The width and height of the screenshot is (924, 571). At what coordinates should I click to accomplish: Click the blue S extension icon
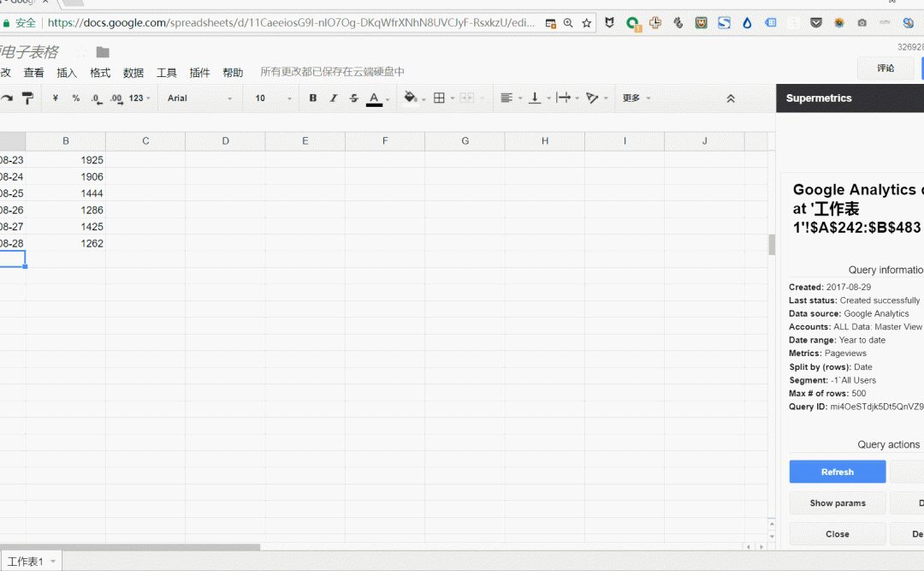click(725, 23)
